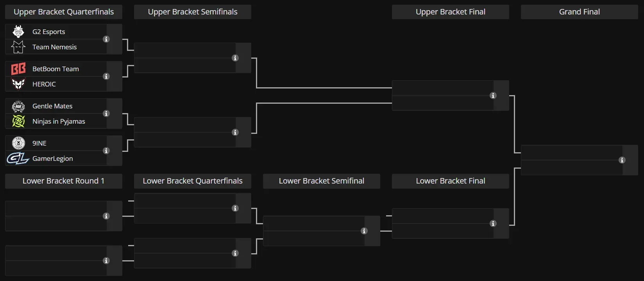
Task: Open the Upper Bracket Final match details
Action: point(493,95)
